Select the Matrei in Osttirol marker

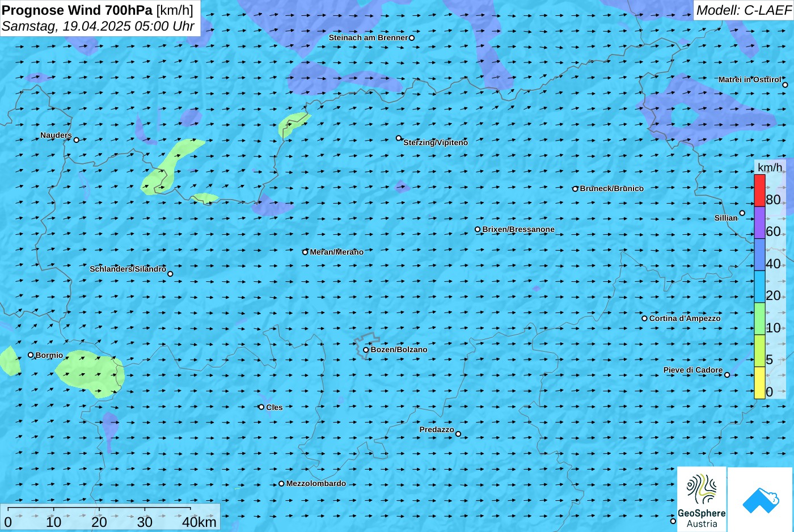(x=785, y=85)
